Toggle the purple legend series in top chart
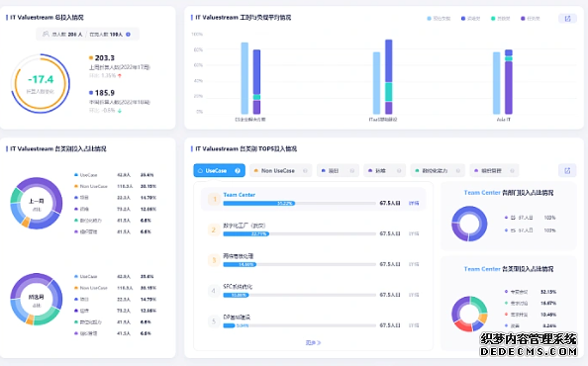 pyautogui.click(x=531, y=19)
